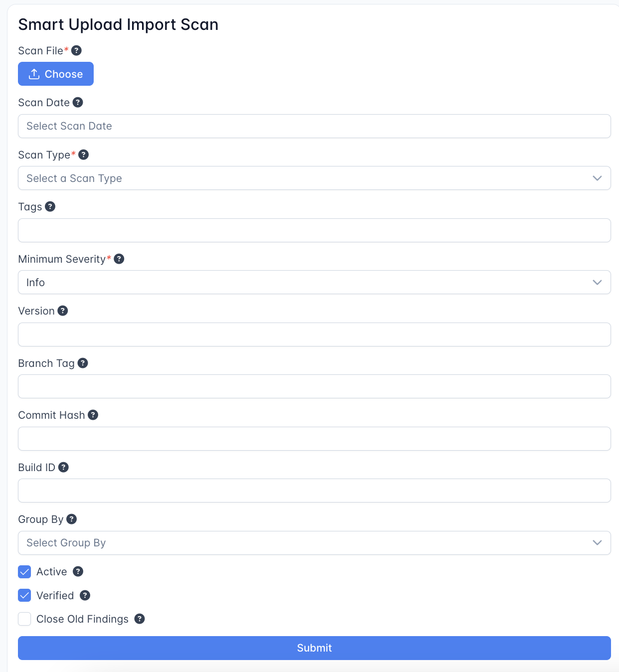Click the Commit Hash help icon
619x672 pixels.
93,415
